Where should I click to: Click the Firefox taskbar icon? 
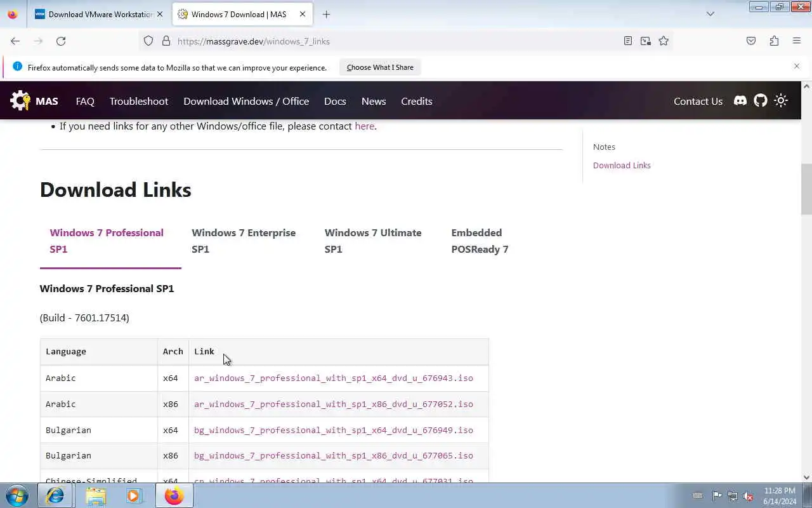(x=174, y=495)
